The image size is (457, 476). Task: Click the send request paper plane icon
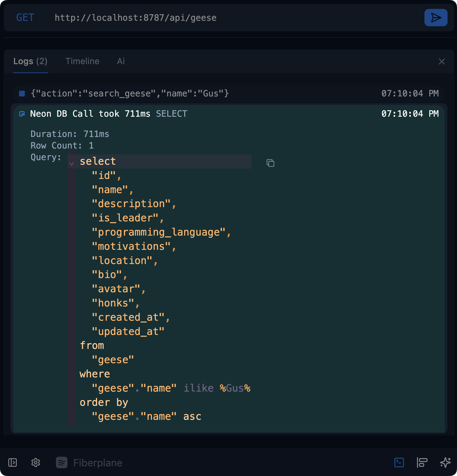pos(436,17)
